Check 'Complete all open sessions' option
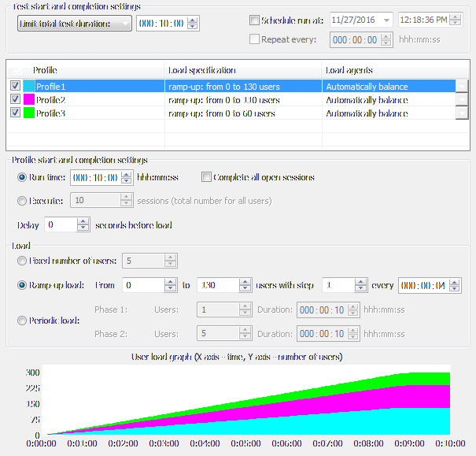The height and width of the screenshot is (456, 476). pos(207,177)
